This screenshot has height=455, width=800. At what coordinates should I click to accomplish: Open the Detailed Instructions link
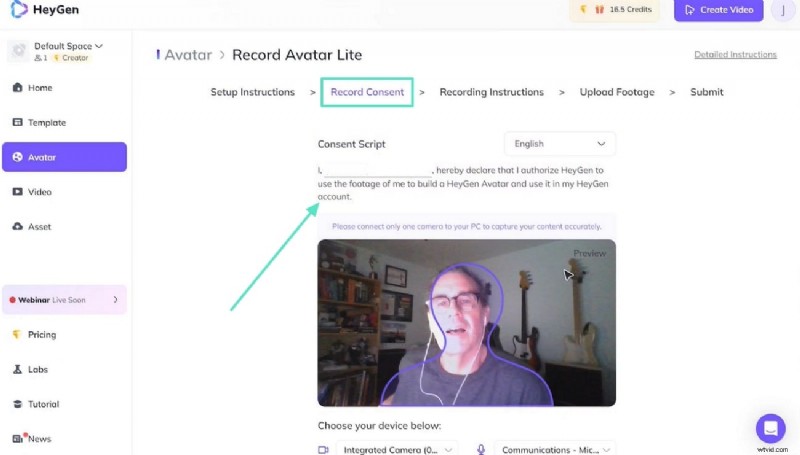coord(735,55)
